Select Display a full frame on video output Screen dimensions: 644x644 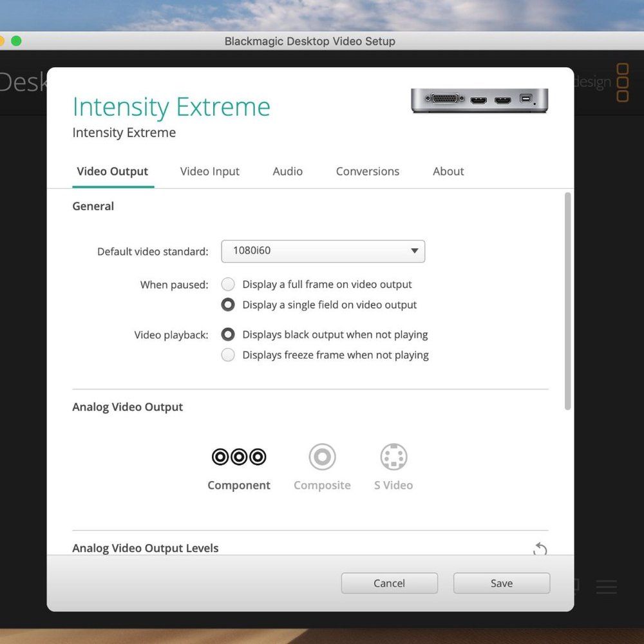(228, 284)
